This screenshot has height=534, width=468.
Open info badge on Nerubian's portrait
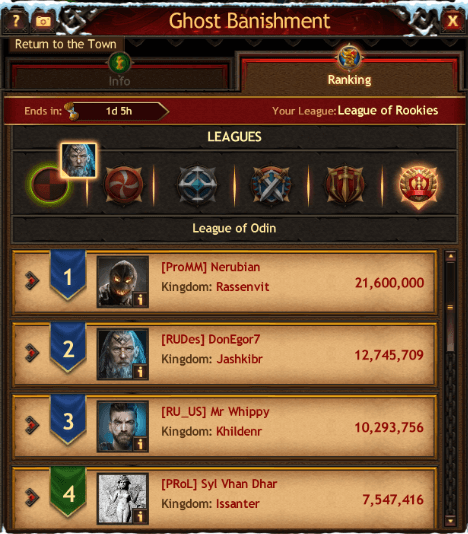pyautogui.click(x=140, y=299)
